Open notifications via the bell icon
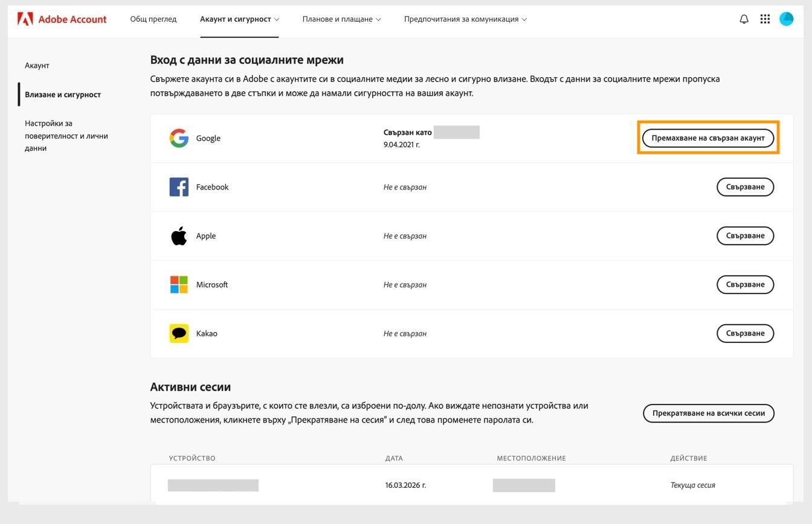The height and width of the screenshot is (524, 812). tap(743, 19)
